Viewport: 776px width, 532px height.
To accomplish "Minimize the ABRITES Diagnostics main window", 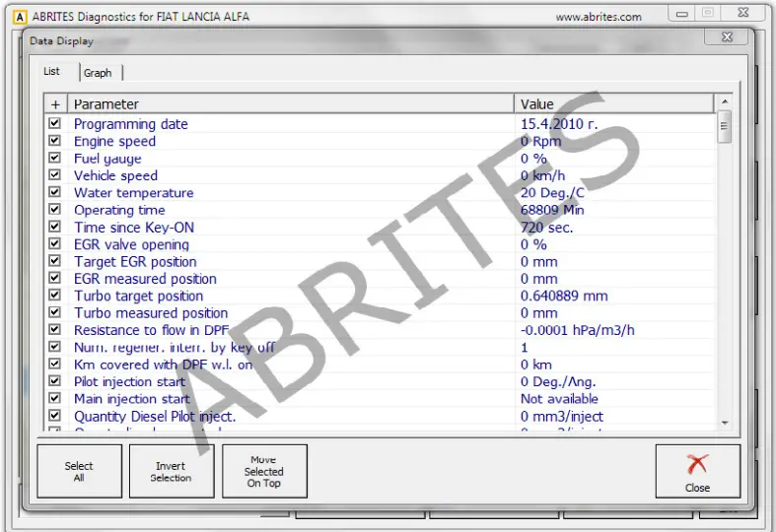I will (x=682, y=14).
